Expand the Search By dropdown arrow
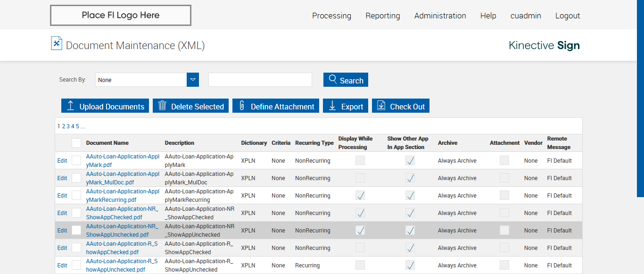The image size is (644, 274). [x=193, y=80]
